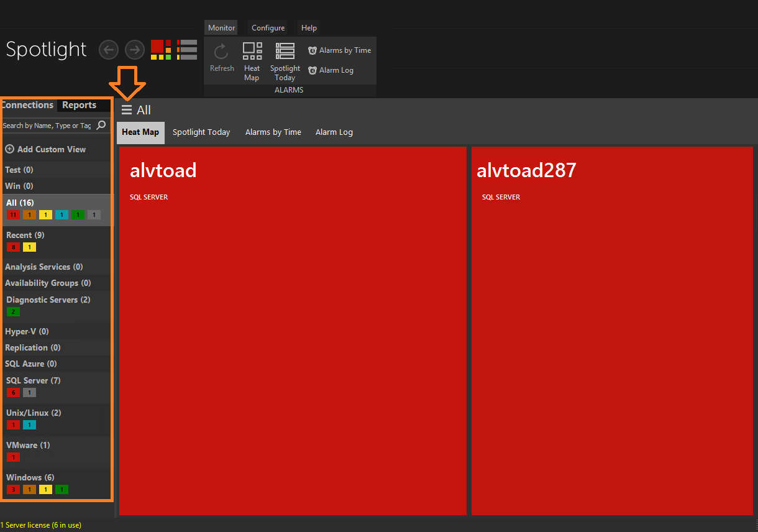Click the hamburger menu icon beside All

point(127,110)
